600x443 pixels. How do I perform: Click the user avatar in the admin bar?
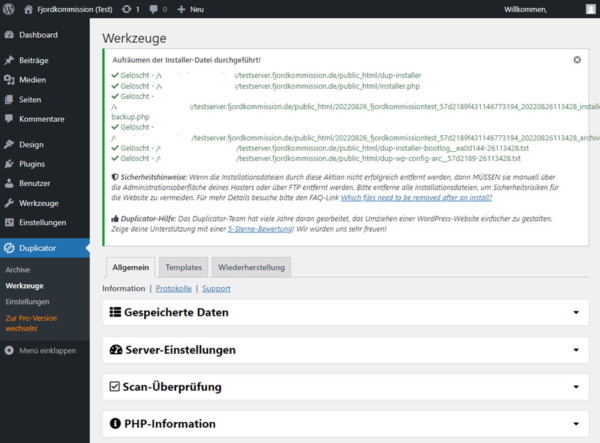[x=591, y=9]
